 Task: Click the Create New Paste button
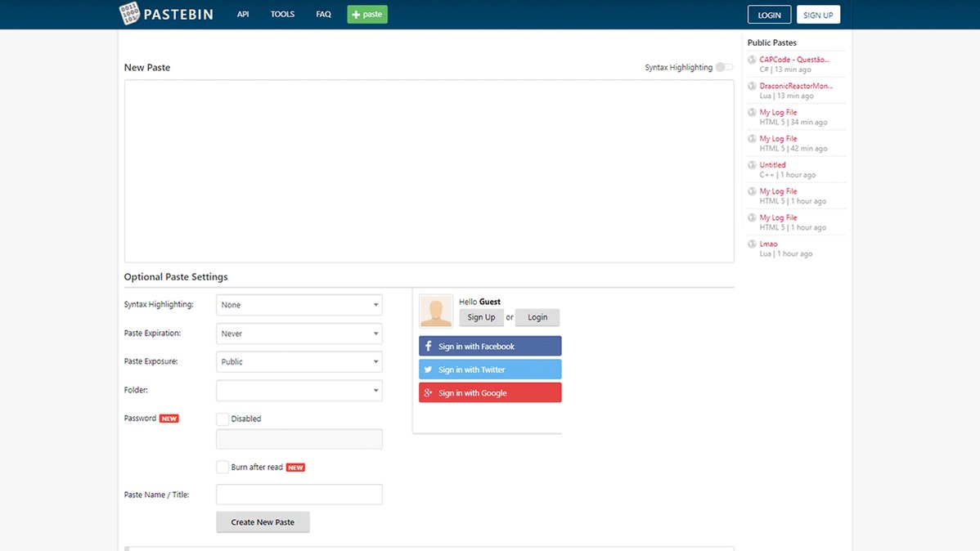pos(263,522)
